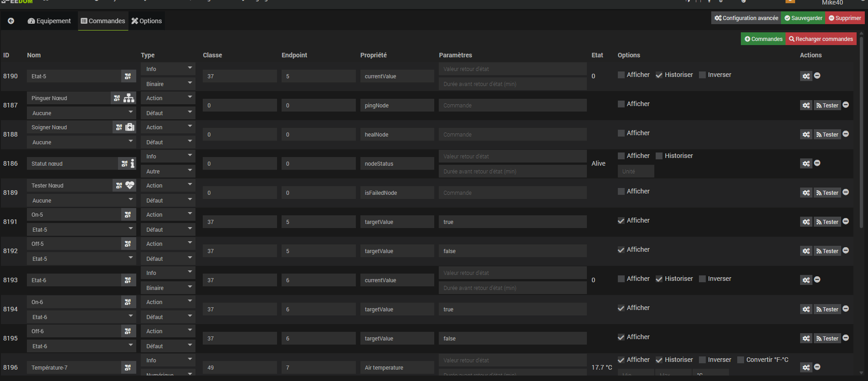Open the Aucune dropdown under Pinguer Nœud

coord(82,113)
